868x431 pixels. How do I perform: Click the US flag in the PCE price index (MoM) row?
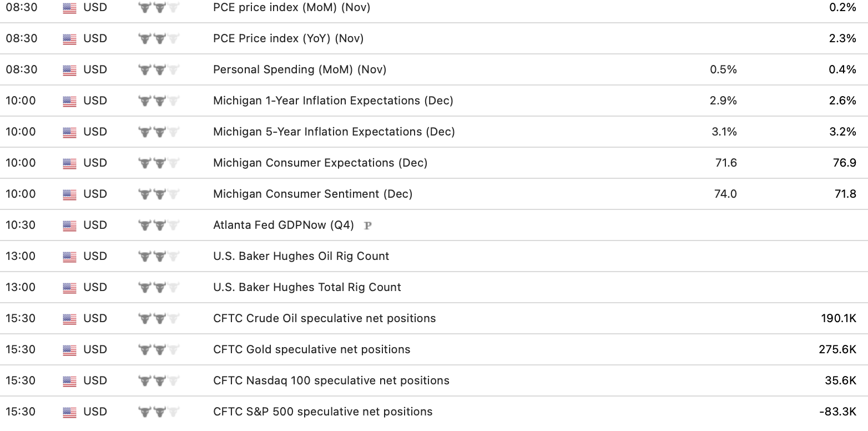(x=69, y=8)
